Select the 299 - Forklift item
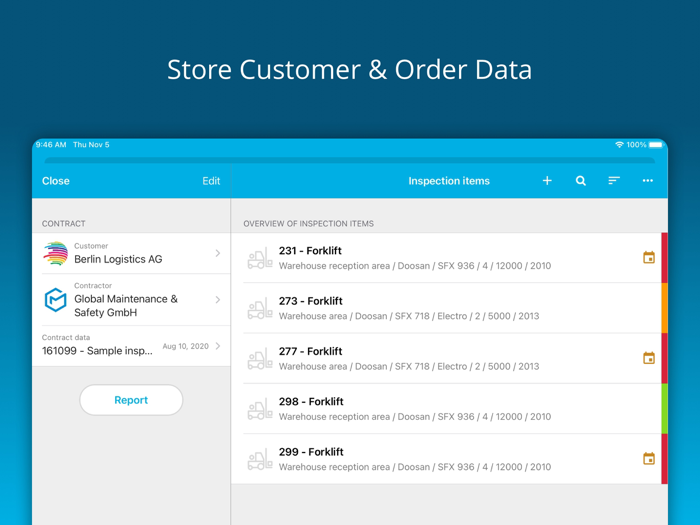The height and width of the screenshot is (525, 700). click(x=449, y=459)
